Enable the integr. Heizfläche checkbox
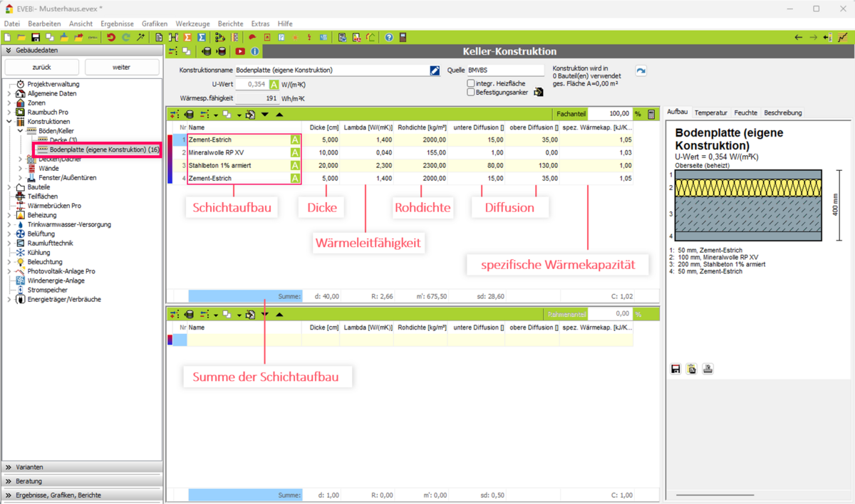This screenshot has height=504, width=855. click(x=471, y=83)
